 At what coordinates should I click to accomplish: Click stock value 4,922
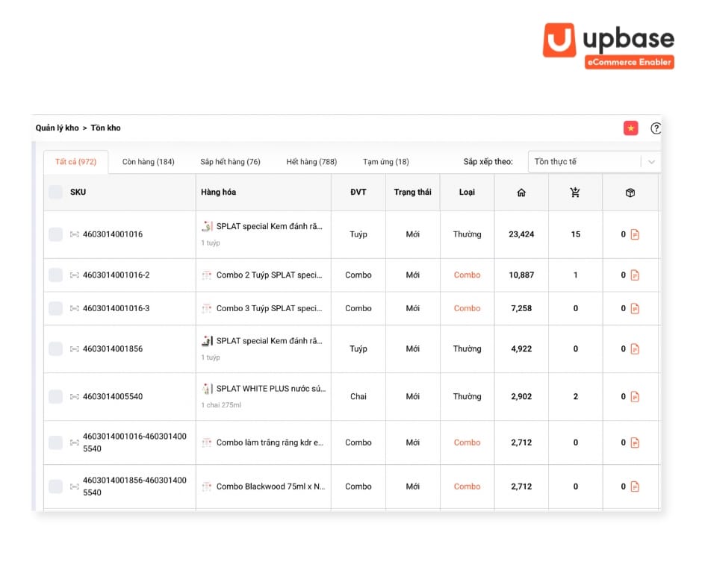point(521,349)
